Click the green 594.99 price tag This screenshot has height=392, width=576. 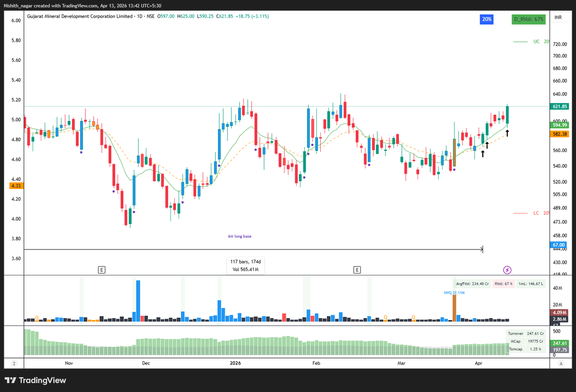pyautogui.click(x=561, y=125)
